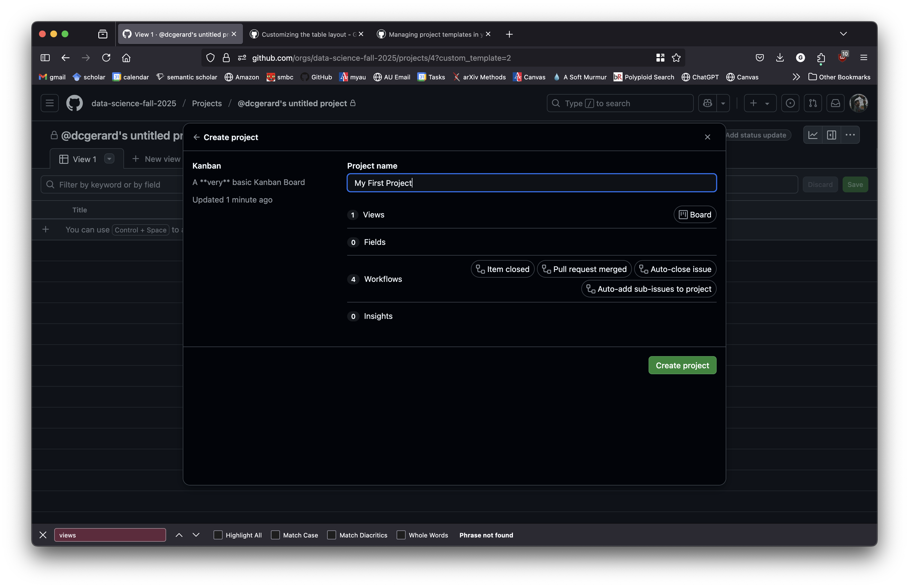
Task: Open the Projects breadcrumb link
Action: (206, 103)
